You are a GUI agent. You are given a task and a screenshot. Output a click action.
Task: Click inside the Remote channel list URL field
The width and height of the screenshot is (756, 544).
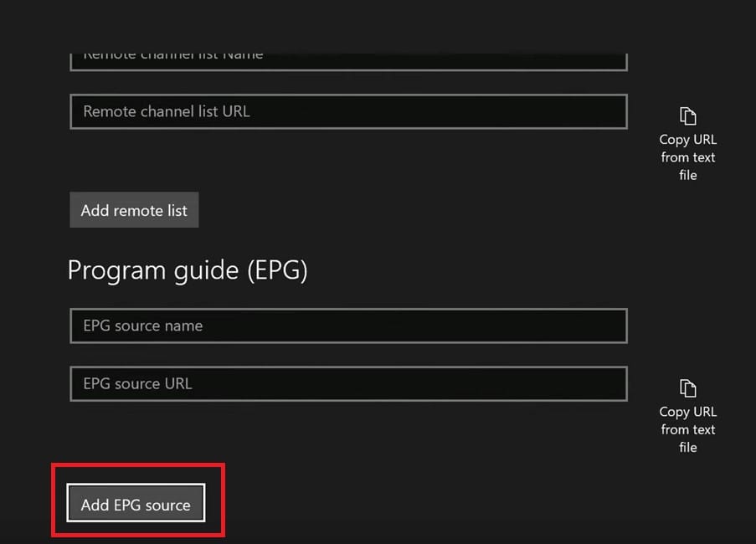348,111
